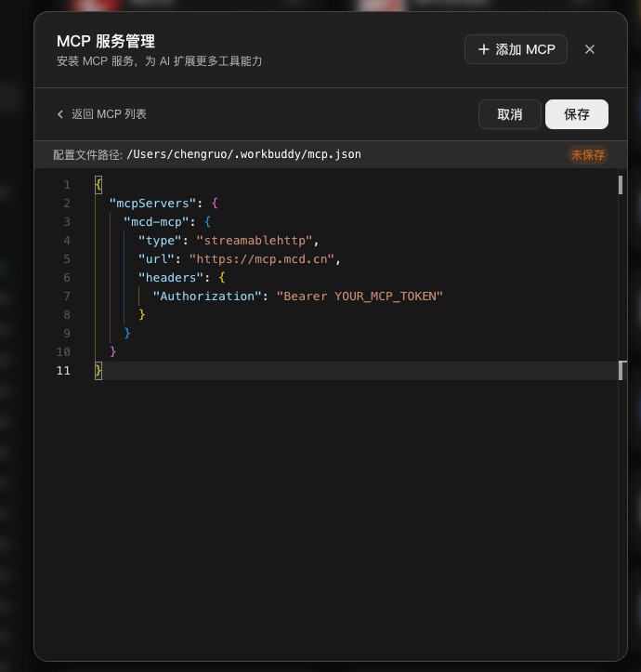Click the "https://mcp.mcd.cn" value

click(x=262, y=259)
